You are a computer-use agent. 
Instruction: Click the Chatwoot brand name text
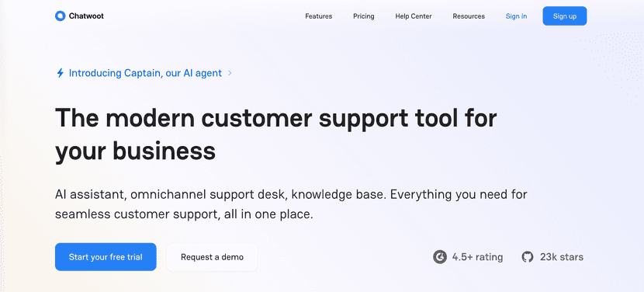pos(86,16)
